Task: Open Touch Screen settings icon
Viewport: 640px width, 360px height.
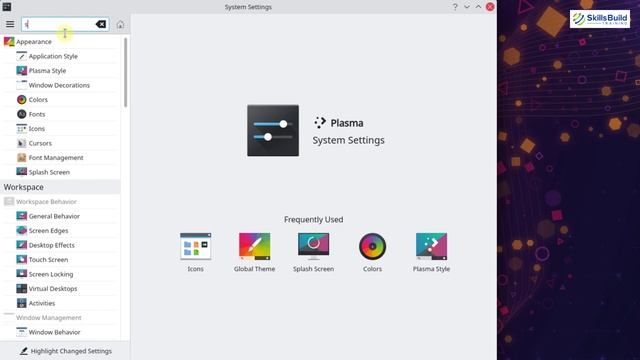Action: click(22, 260)
